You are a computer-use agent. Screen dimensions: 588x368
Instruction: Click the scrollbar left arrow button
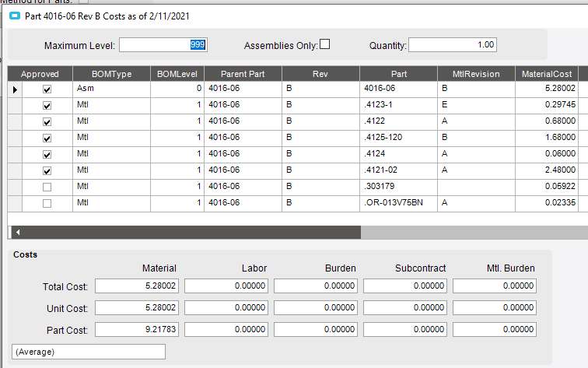click(x=18, y=232)
